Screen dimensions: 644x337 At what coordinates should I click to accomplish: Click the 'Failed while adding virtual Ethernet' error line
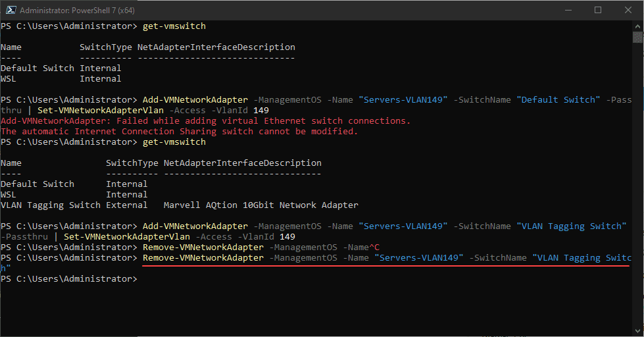pyautogui.click(x=205, y=121)
